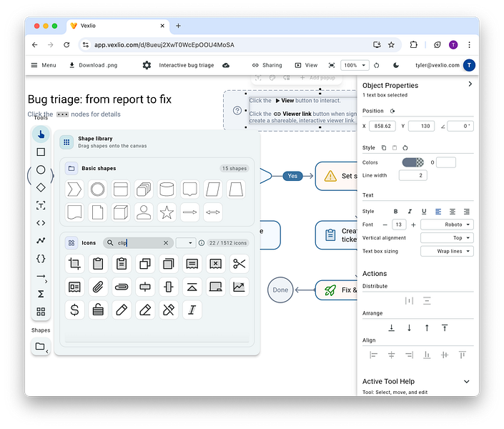Pick the chevron arrow basic shape

coord(74,189)
